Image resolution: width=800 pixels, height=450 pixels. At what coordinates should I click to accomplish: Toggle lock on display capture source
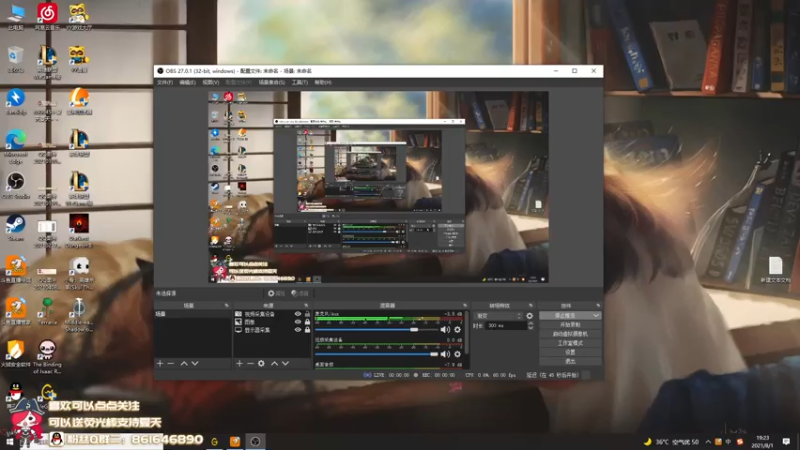pos(307,330)
